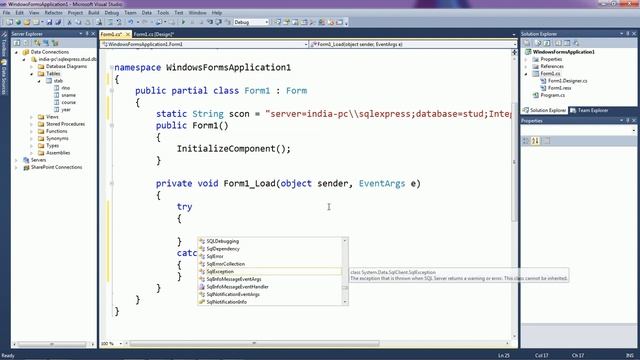The image size is (640, 360).
Task: Select the sname column in Server Explorer
Action: [x=68, y=95]
